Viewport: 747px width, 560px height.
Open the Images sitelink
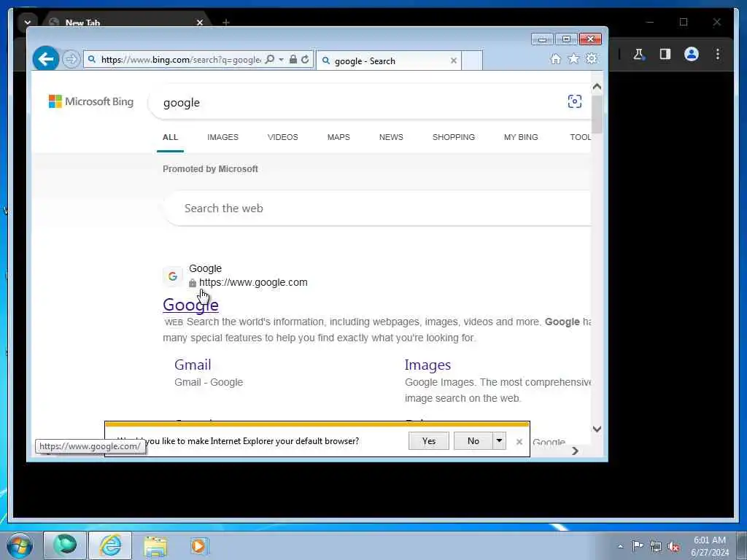pos(427,365)
